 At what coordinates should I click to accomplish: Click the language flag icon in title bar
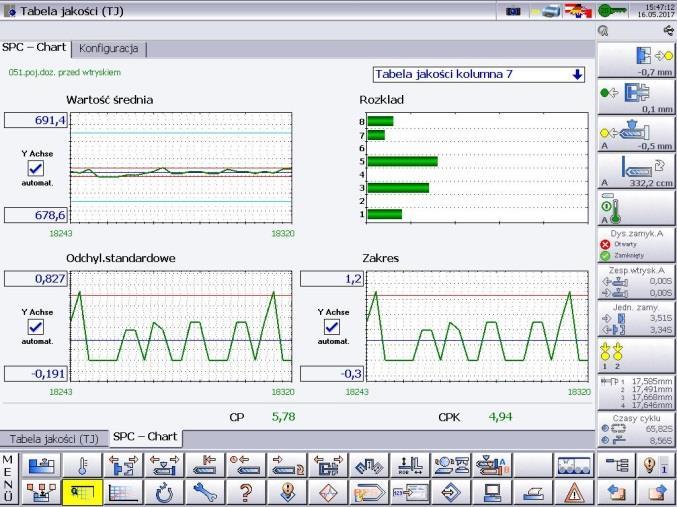click(578, 11)
